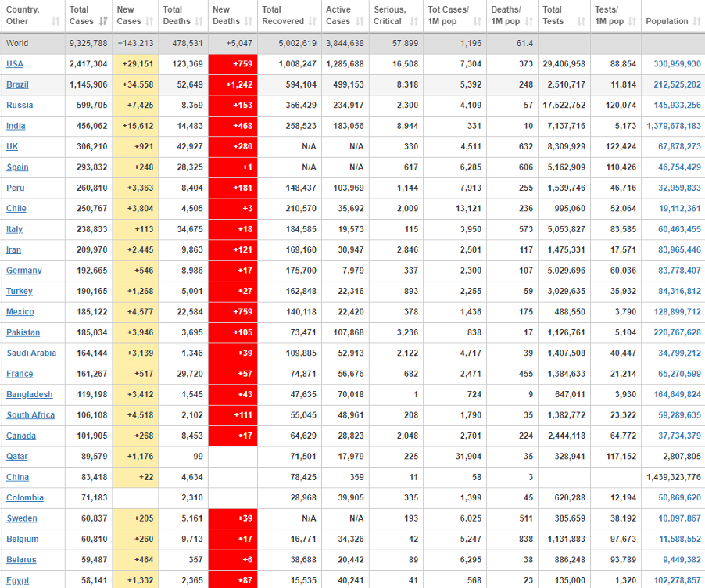
Task: Sort by Deaths/1M pop using its icon
Action: (529, 21)
